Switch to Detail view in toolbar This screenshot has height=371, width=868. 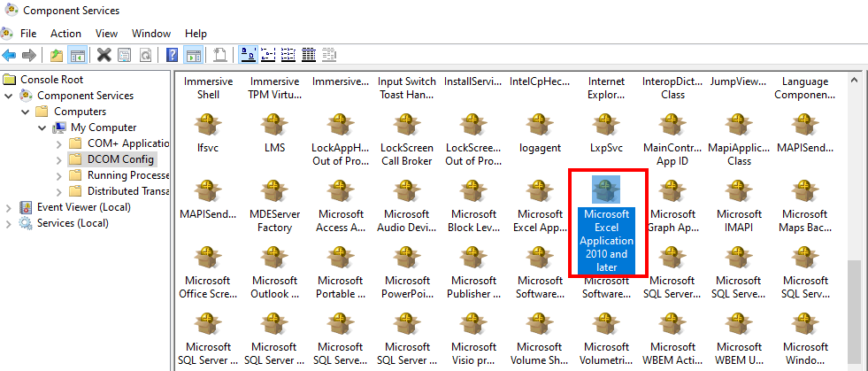click(x=309, y=55)
